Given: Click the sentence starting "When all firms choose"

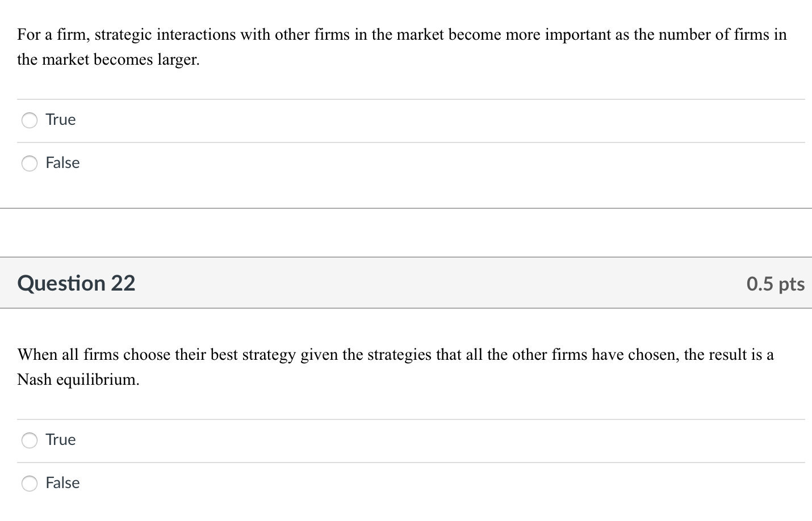Looking at the screenshot, I should [x=396, y=367].
